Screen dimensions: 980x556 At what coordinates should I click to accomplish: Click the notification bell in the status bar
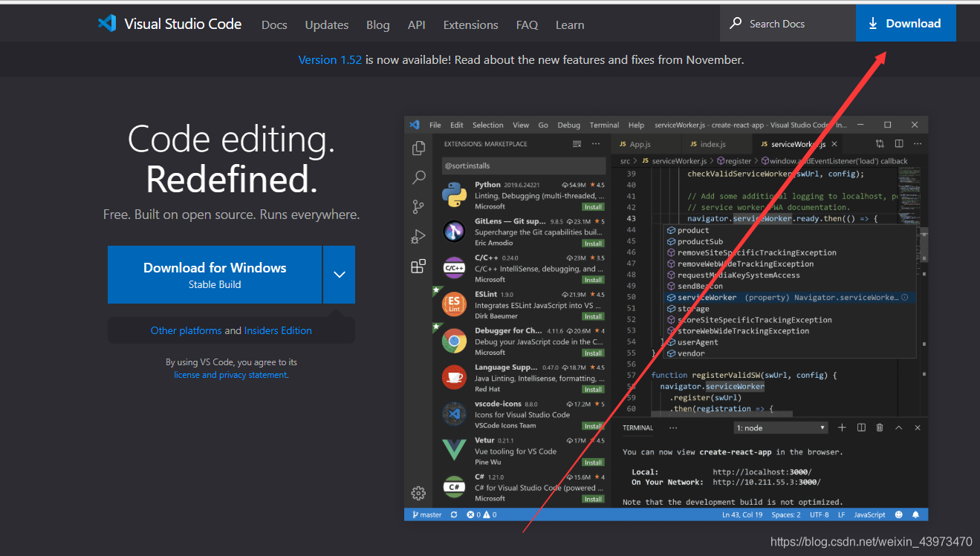[x=915, y=514]
